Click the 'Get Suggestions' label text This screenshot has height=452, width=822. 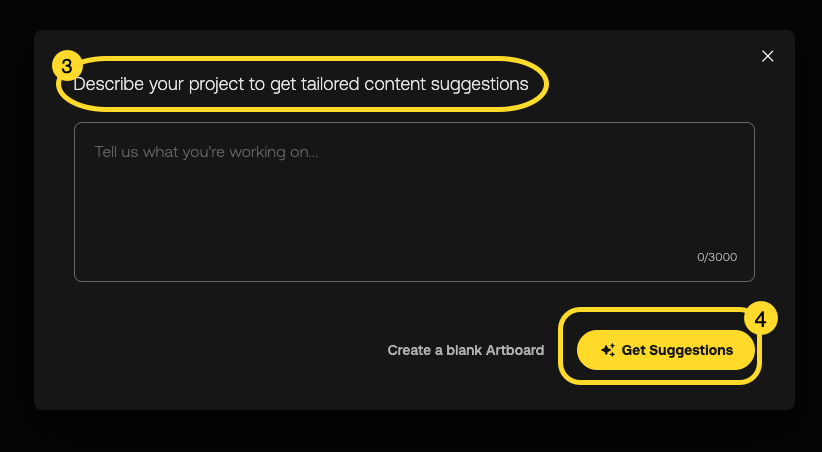tap(677, 350)
